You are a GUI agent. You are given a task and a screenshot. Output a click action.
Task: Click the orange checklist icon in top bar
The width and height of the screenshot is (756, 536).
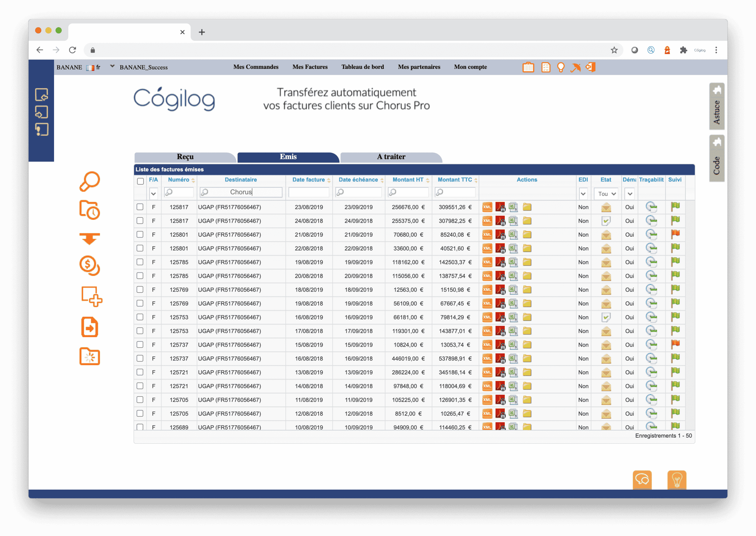pos(546,67)
